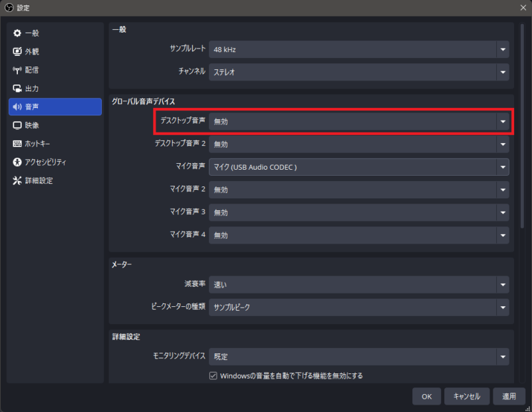Switch to the 出力 settings tab
The image size is (532, 412).
click(x=55, y=89)
